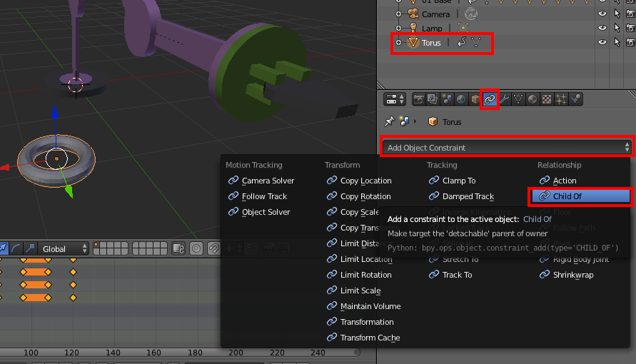The image size is (636, 364).
Task: Toggle the pin icon in Properties header
Action: click(x=389, y=121)
